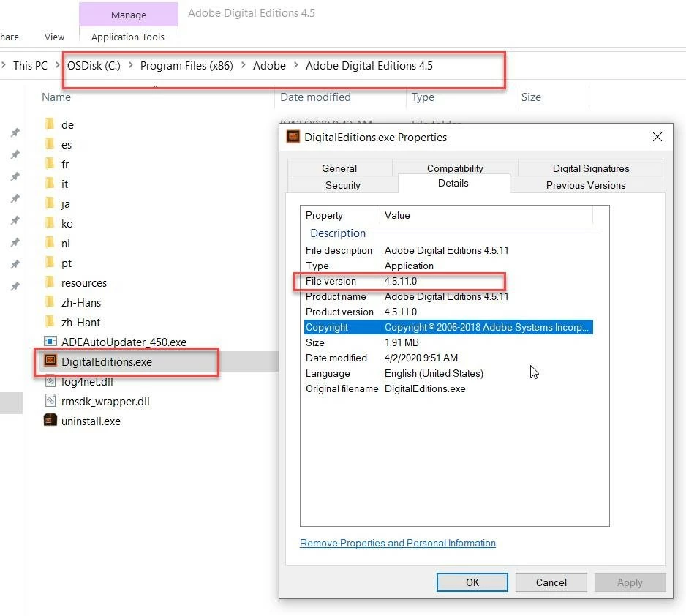
Task: Open the Previous Versions tab
Action: pos(586,185)
